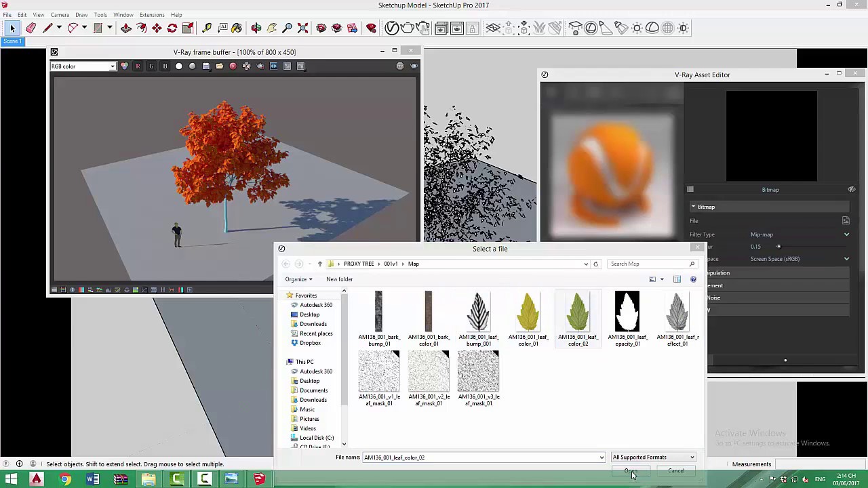Toggle track mouse while rendering

pyautogui.click(x=247, y=66)
